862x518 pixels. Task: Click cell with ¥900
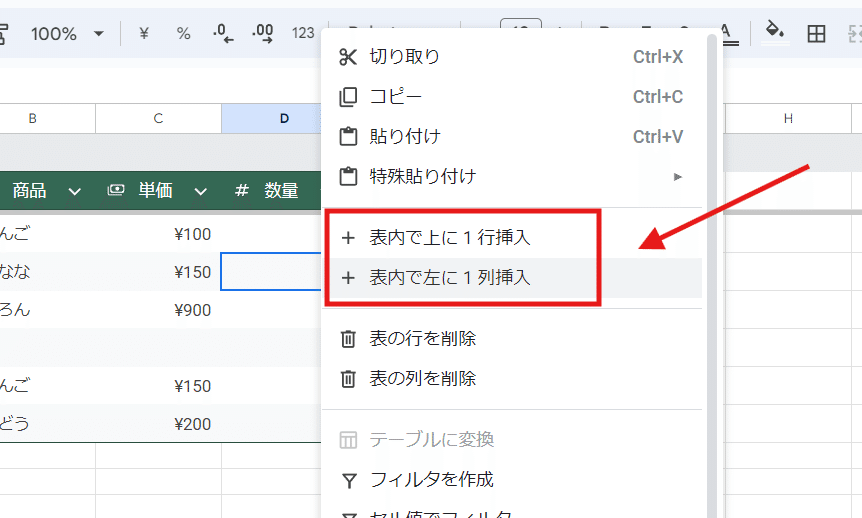point(158,310)
